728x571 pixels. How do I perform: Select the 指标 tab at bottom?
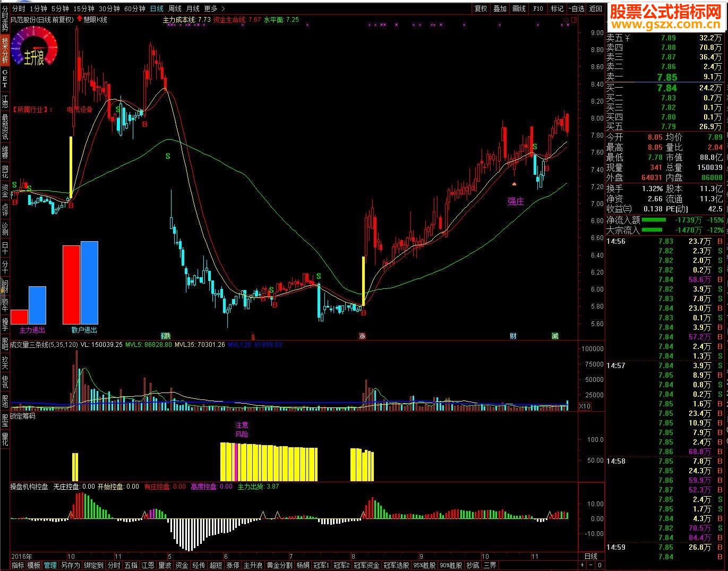(18, 565)
